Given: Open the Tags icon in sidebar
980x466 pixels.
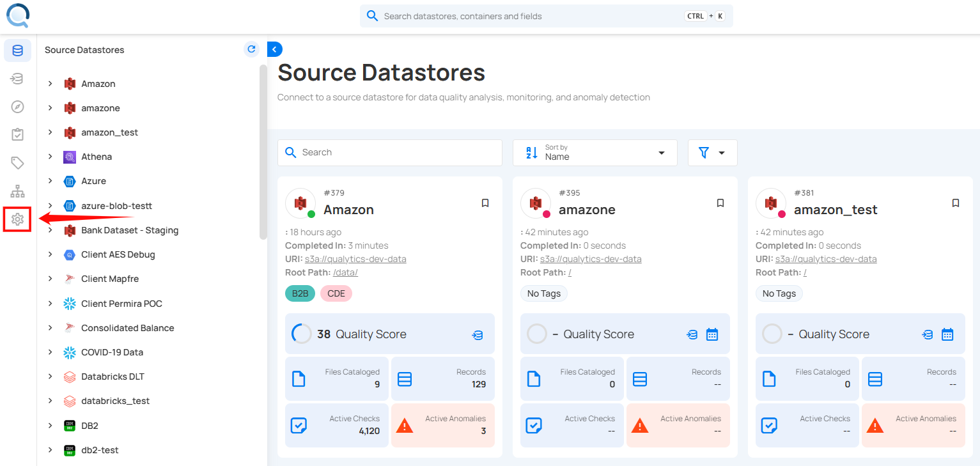Looking at the screenshot, I should (x=17, y=163).
